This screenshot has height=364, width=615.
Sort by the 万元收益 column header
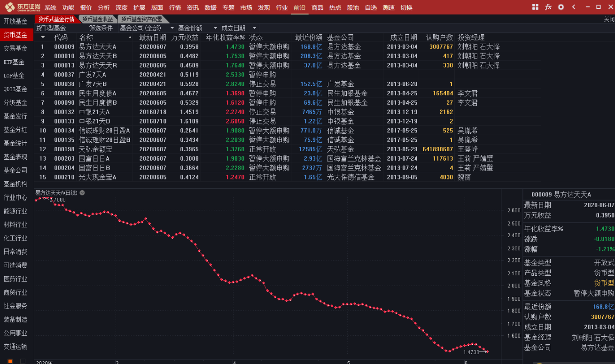point(185,37)
